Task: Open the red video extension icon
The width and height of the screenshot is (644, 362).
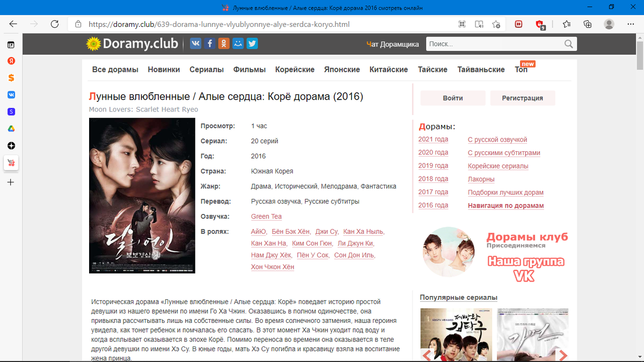Action: (x=518, y=24)
